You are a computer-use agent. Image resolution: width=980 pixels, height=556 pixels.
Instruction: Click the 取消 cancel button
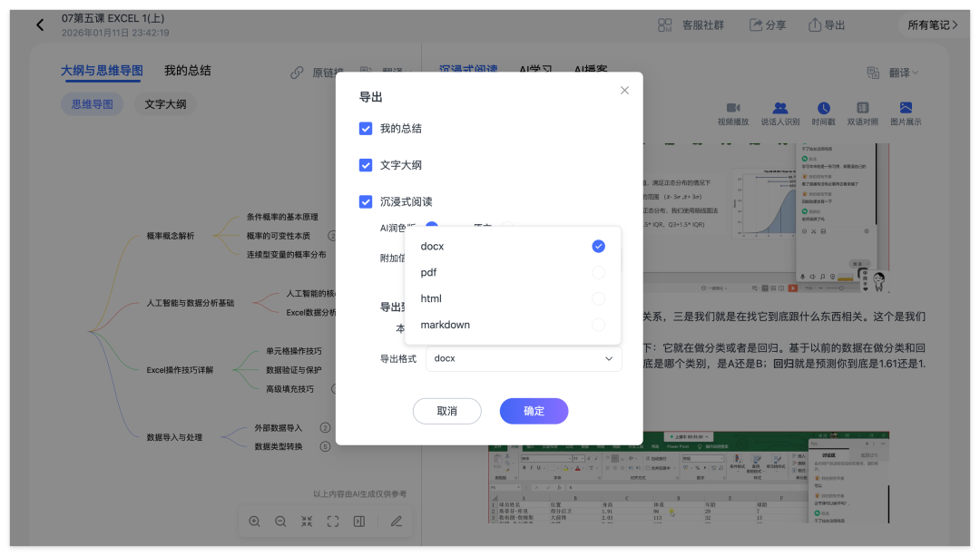(x=446, y=411)
